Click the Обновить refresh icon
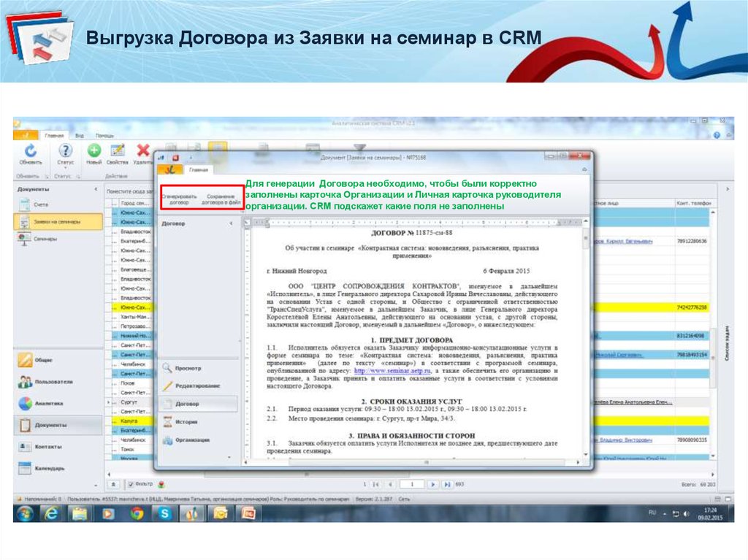The height and width of the screenshot is (560, 748). pyautogui.click(x=30, y=151)
